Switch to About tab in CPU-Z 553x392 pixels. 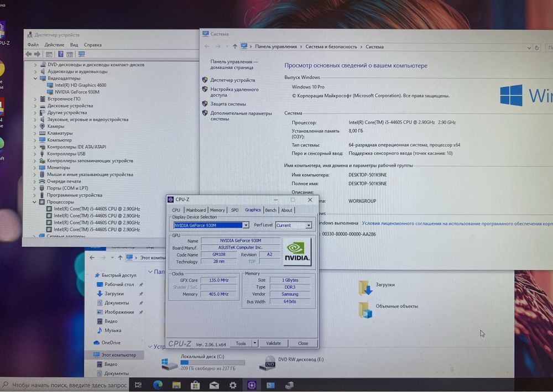(x=286, y=210)
